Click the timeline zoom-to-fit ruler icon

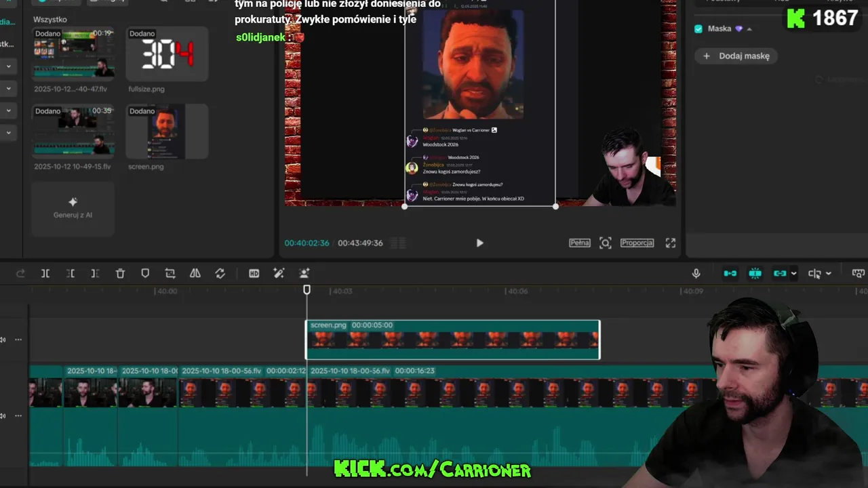point(859,273)
